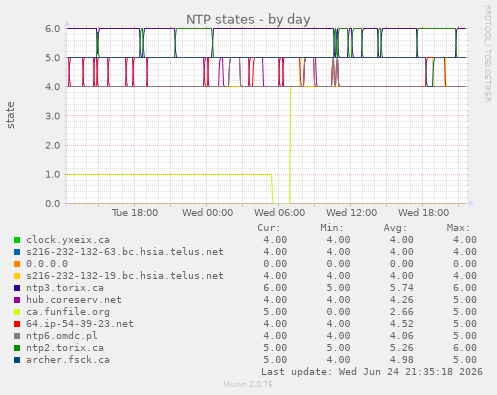Click the 0.0 y-axis value
This screenshot has width=497, height=395.
click(x=53, y=204)
